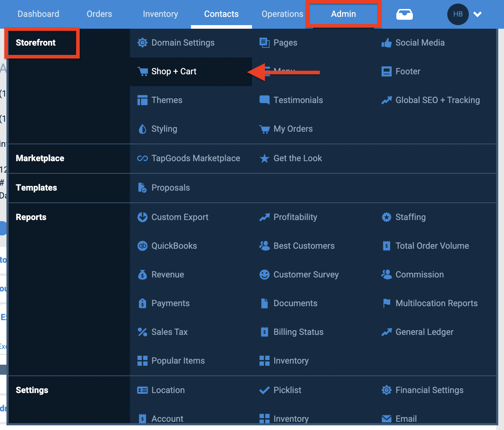Click the Social Media thumbs-up icon
The height and width of the screenshot is (430, 504).
click(387, 43)
